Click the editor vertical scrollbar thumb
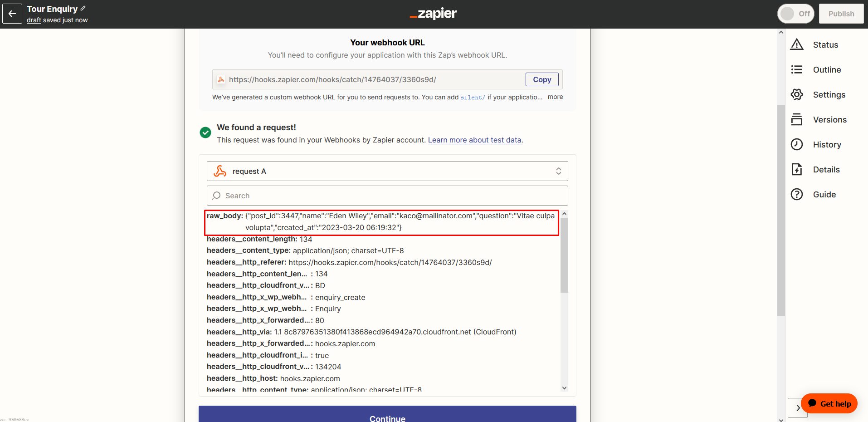The image size is (868, 422). click(x=781, y=210)
